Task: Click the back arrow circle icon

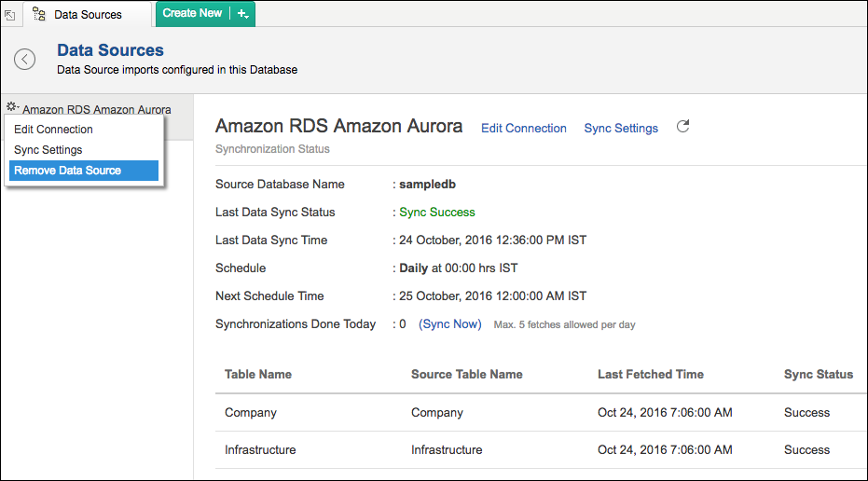Action: [25, 59]
